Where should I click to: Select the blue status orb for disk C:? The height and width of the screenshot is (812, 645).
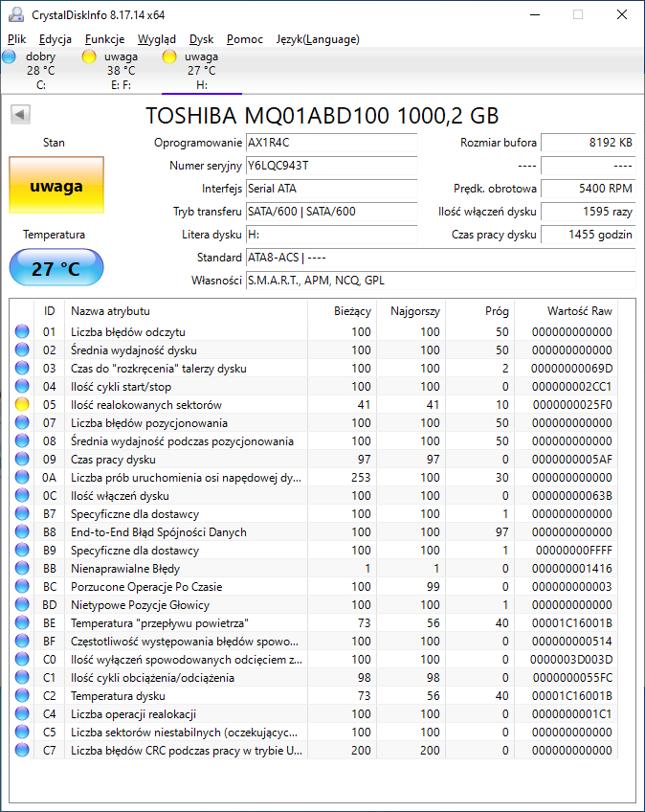point(9,56)
